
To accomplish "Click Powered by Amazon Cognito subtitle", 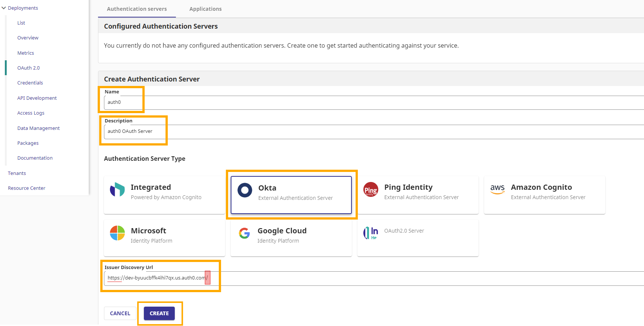I will 166,197.
